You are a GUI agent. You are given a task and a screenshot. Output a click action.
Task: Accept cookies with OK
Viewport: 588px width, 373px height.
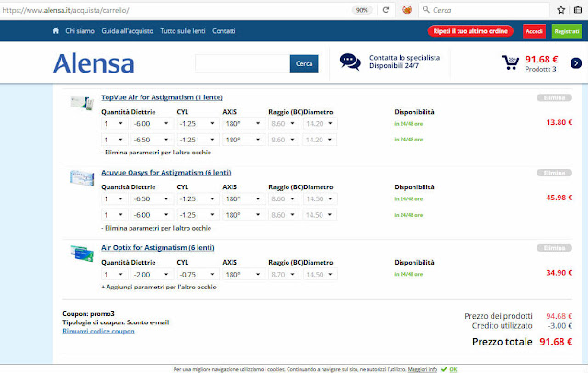[x=453, y=369]
